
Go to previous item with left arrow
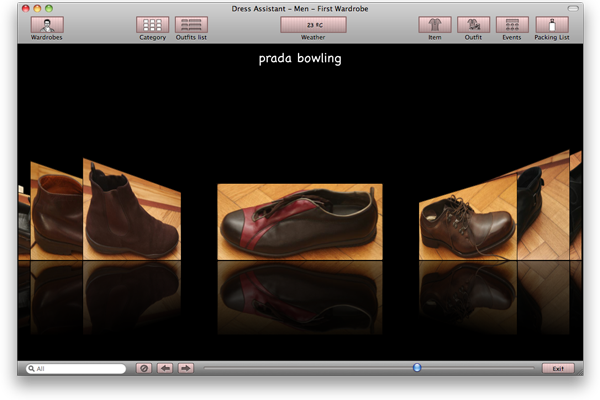(165, 369)
